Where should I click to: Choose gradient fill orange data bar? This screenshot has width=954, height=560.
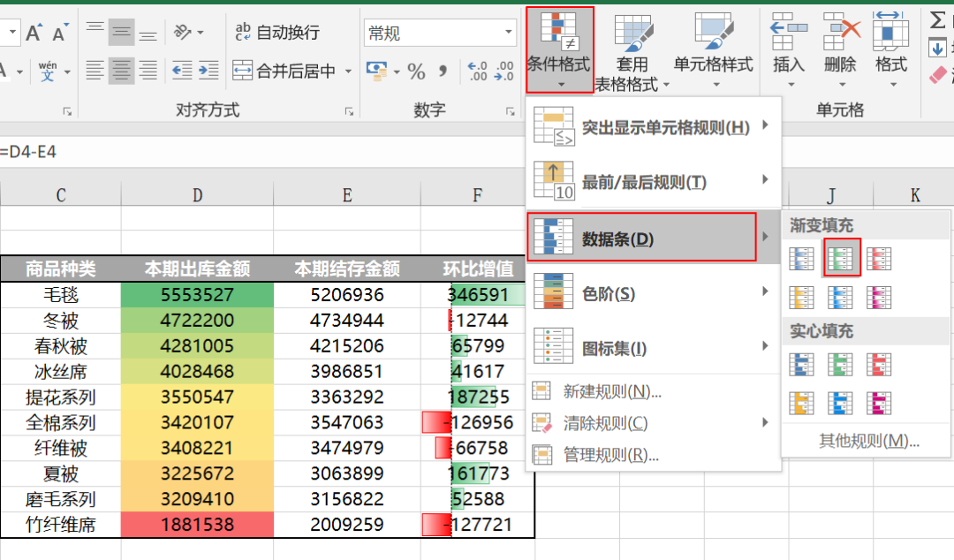coord(801,298)
